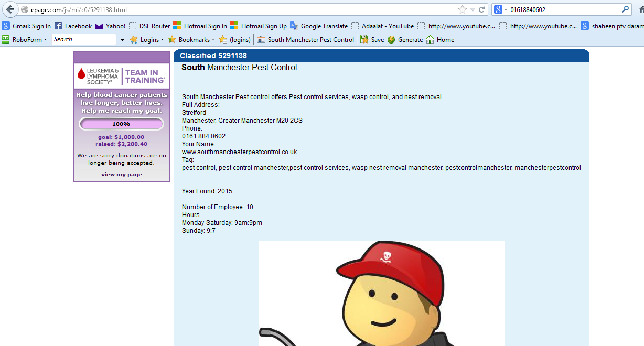Click South Manchester Pest Control heading
644x346 pixels.
pos(239,68)
